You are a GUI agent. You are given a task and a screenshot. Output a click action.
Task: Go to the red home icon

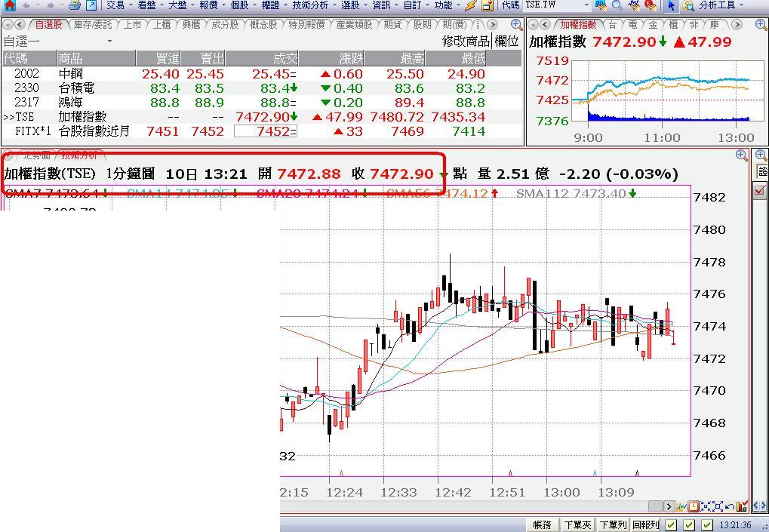pyautogui.click(x=9, y=5)
